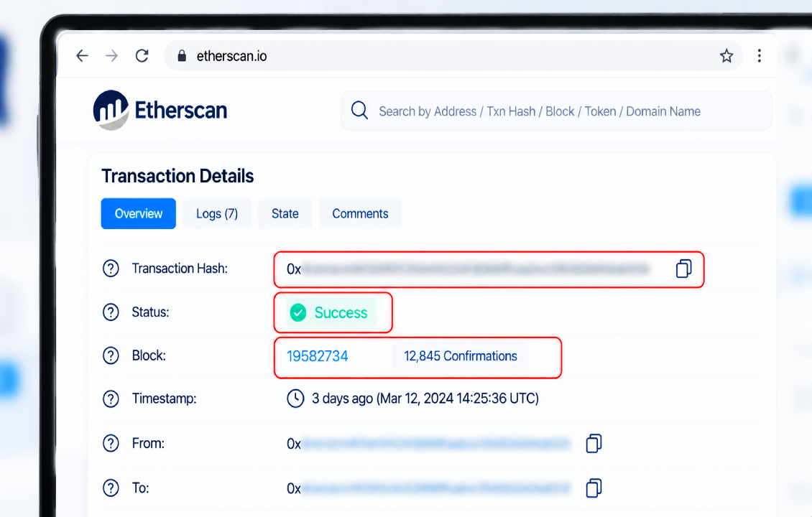
Task: Click help icon beside Transaction Hash
Action: coord(111,269)
